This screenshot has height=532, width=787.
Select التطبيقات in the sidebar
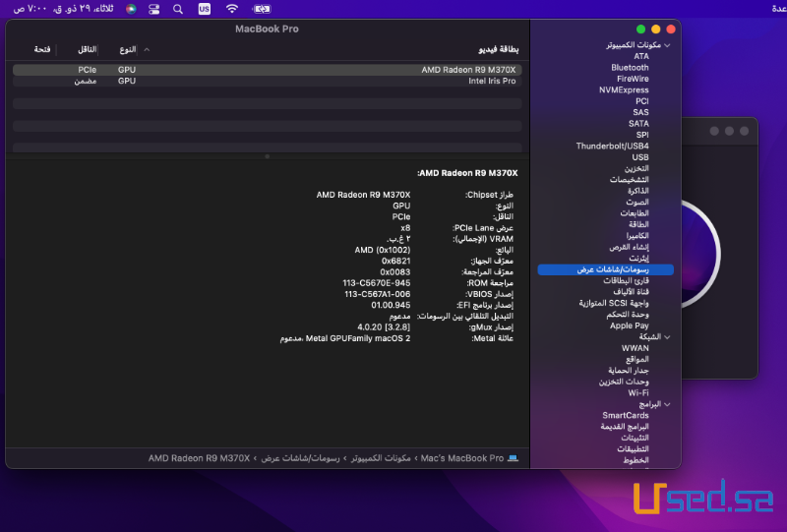[633, 448]
